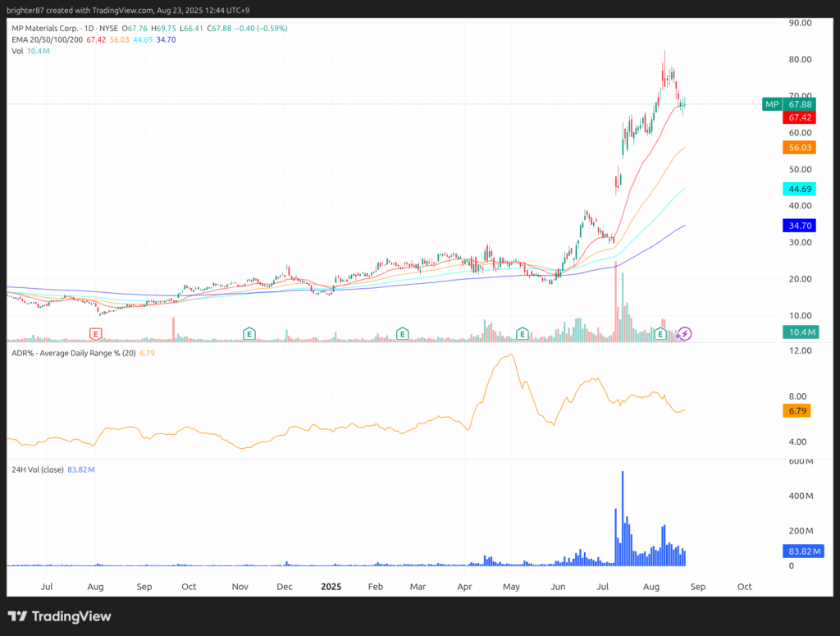Click the Vol 10.4M legend label
840x636 pixels.
(30, 51)
